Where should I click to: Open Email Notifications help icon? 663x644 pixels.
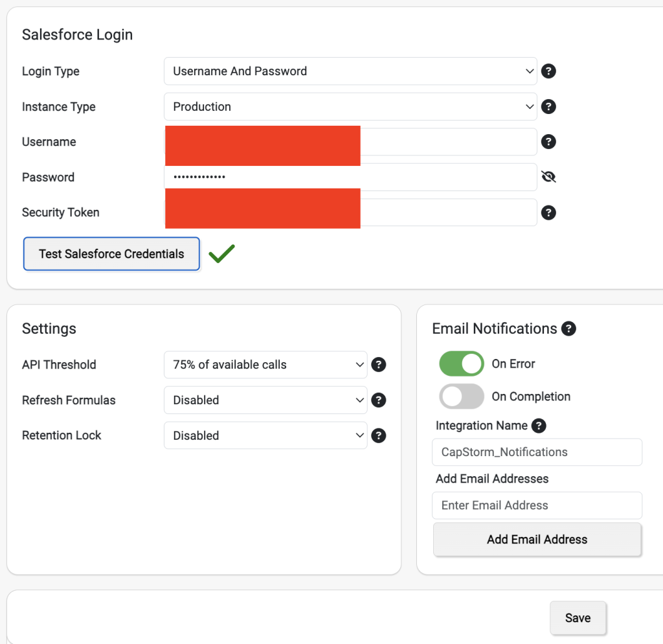coord(568,328)
